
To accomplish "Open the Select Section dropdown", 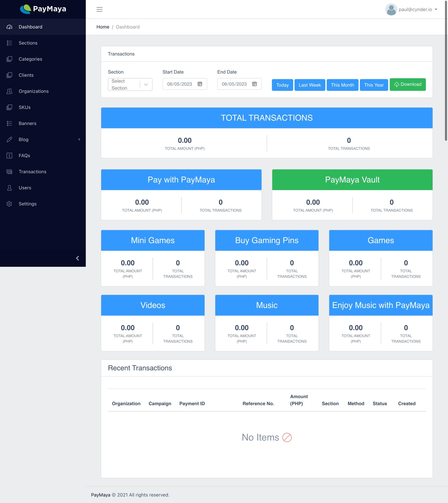I will coord(130,84).
